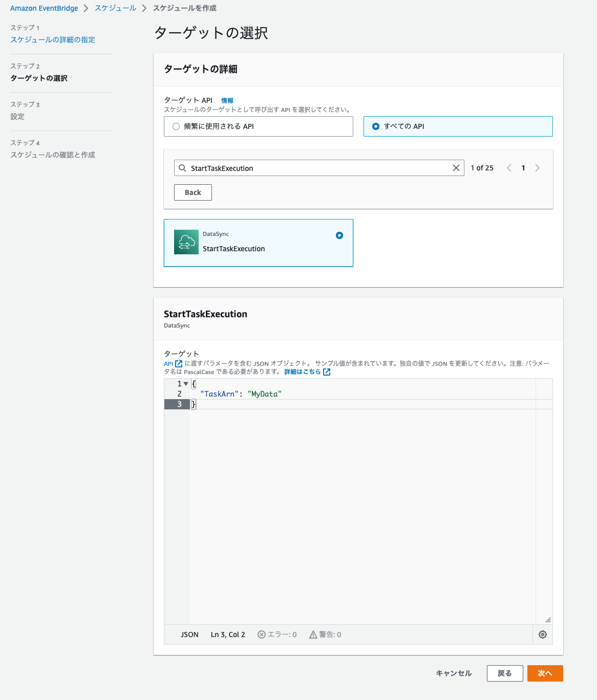Click the 警告:0 warning indicator icon
This screenshot has width=597, height=700.
pyautogui.click(x=313, y=635)
